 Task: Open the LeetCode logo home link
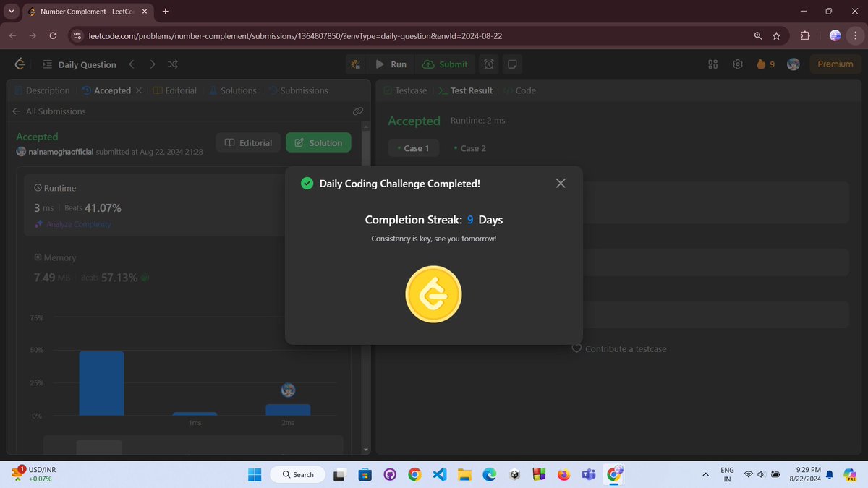pos(20,64)
